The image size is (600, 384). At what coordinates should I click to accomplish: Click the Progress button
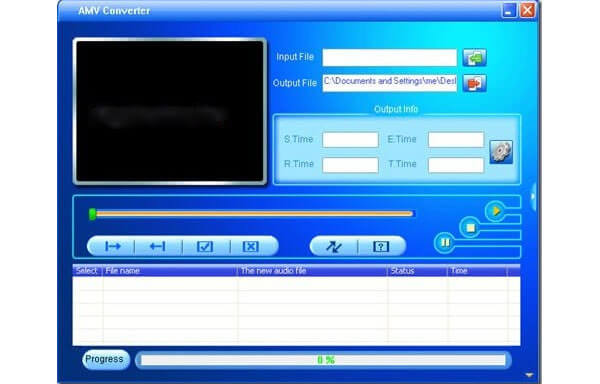106,360
